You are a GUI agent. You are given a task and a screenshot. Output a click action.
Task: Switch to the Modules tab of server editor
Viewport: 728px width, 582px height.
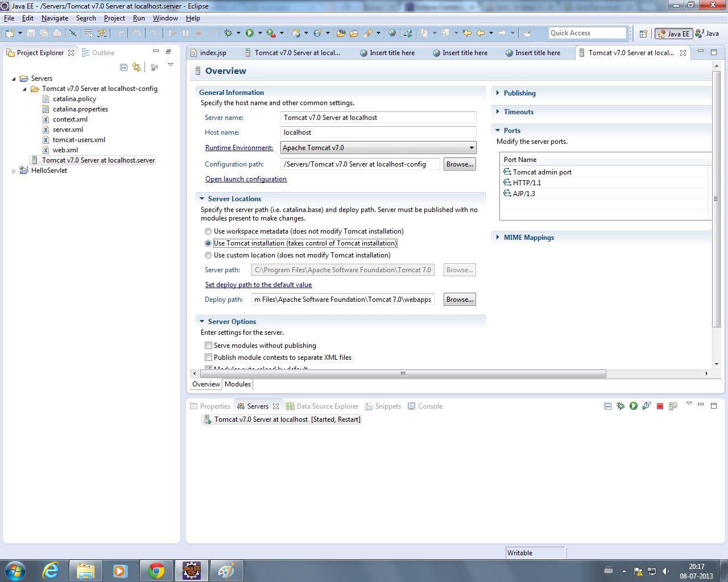(238, 384)
